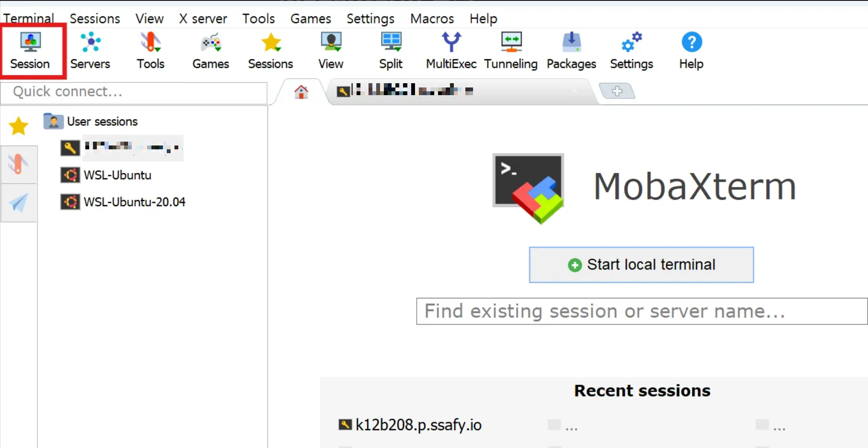Click the Ubuntu icon beside WSL-Ubuntu
This screenshot has width=868, height=448.
point(70,175)
